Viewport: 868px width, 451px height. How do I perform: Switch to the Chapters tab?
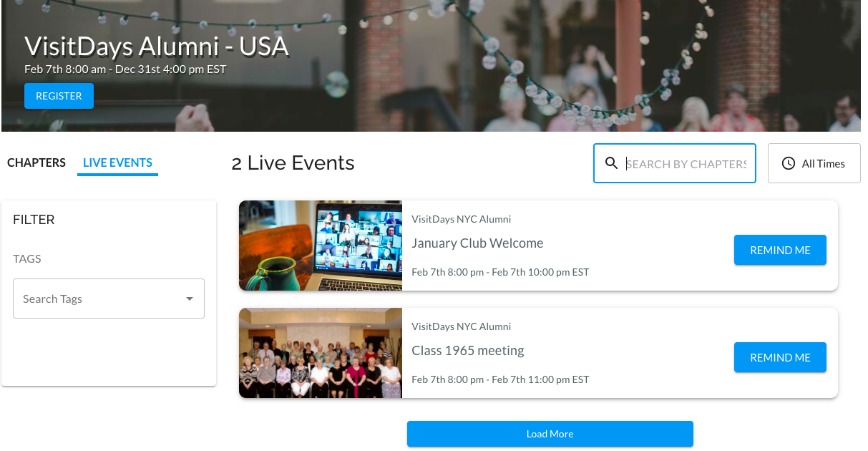[36, 163]
